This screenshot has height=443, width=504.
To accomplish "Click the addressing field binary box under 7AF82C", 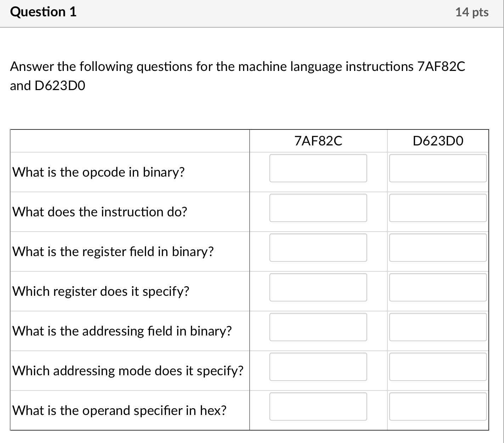I will (318, 327).
